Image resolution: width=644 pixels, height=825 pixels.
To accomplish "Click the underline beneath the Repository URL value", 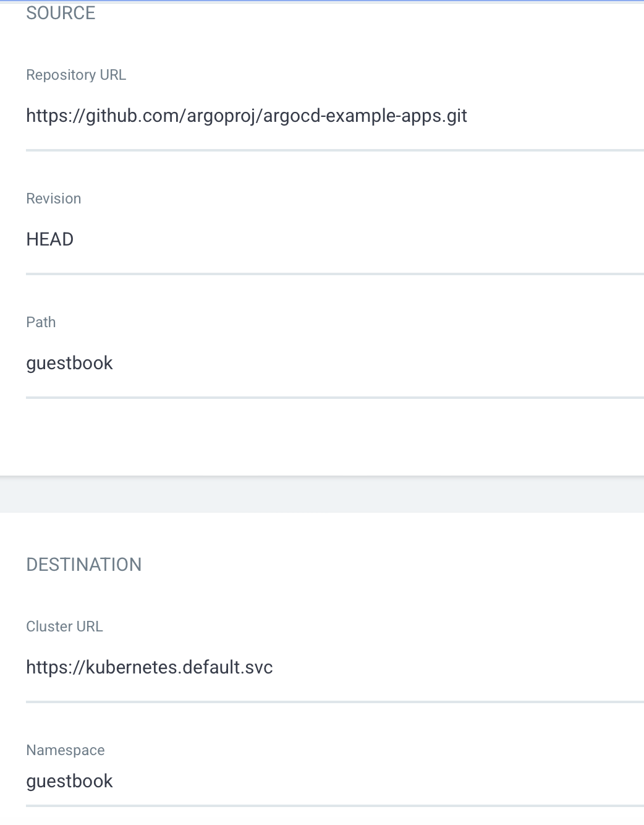I will tap(334, 150).
